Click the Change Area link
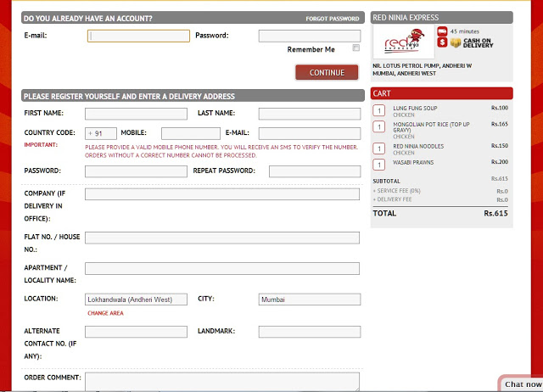543x392 pixels. tap(105, 313)
